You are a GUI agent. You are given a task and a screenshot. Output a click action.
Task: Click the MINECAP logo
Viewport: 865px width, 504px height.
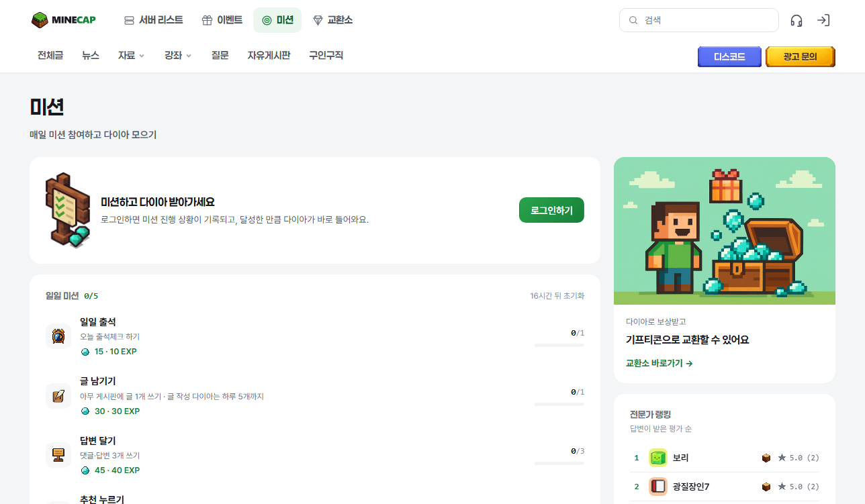[x=64, y=20]
